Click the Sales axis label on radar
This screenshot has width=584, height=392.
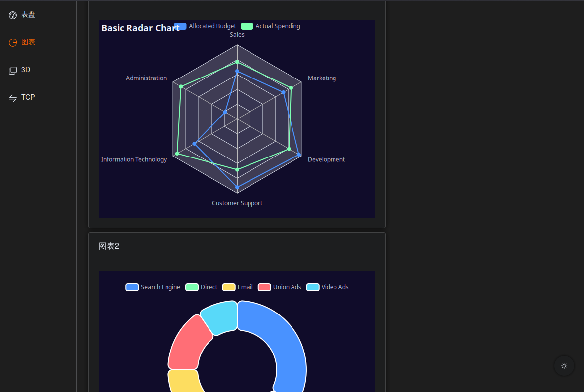237,34
